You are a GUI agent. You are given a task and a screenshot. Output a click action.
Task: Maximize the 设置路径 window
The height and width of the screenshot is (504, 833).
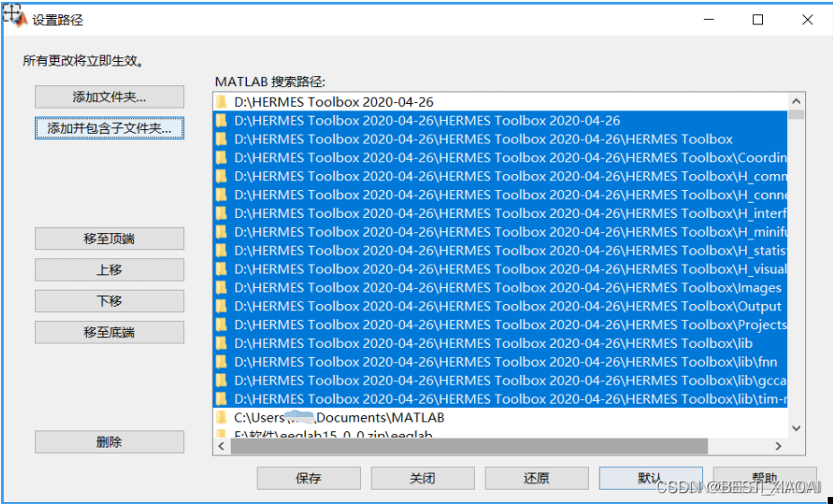758,20
